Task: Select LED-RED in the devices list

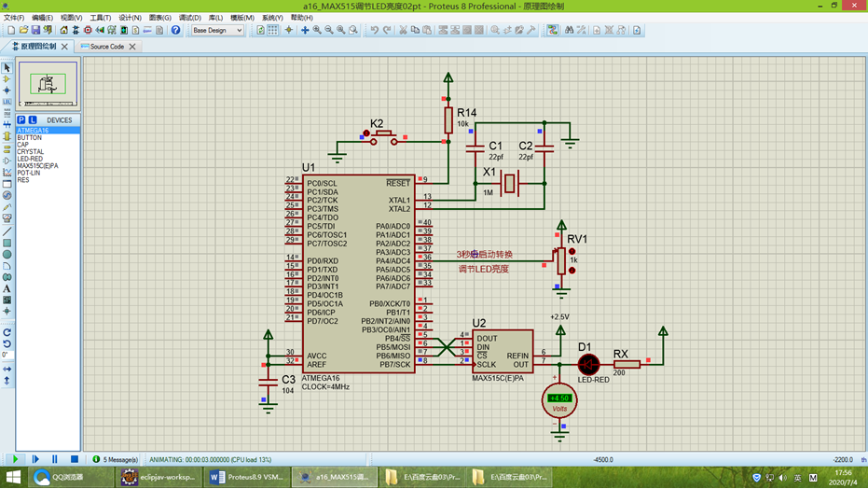Action: (x=48, y=159)
